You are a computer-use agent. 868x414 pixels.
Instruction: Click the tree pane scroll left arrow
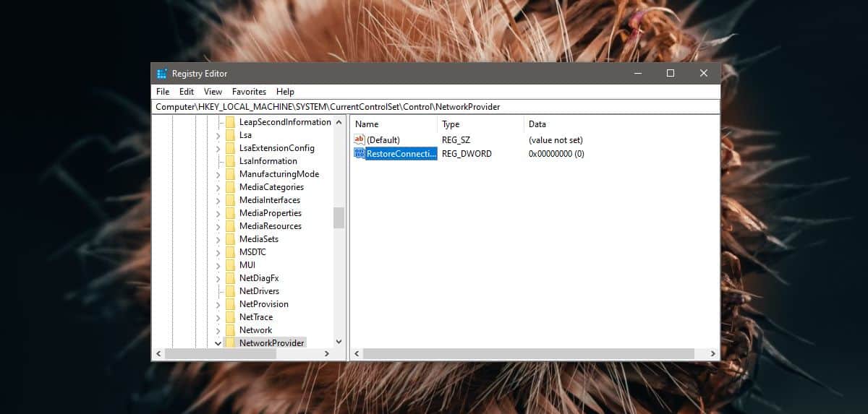tap(159, 354)
